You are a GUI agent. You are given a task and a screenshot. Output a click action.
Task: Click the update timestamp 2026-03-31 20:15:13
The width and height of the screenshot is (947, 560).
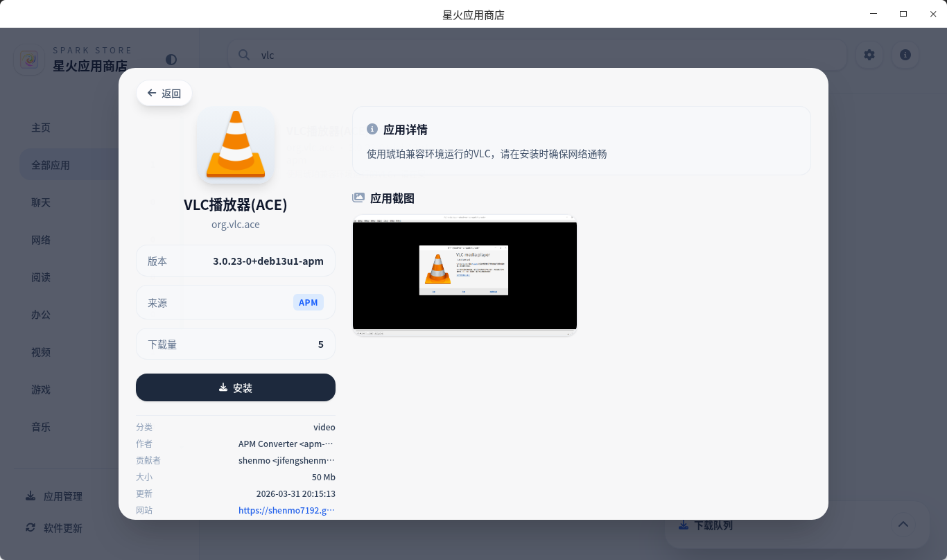pos(296,493)
